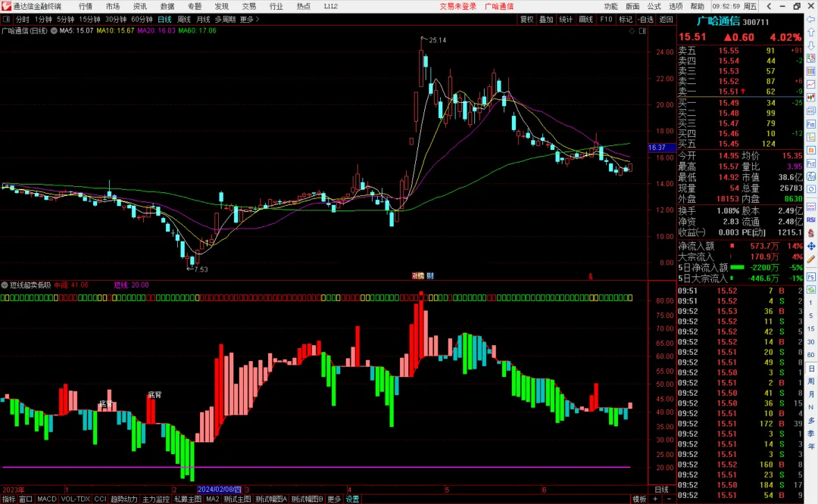Select the 周 period in right sidebar
818x504 pixels.
click(811, 381)
